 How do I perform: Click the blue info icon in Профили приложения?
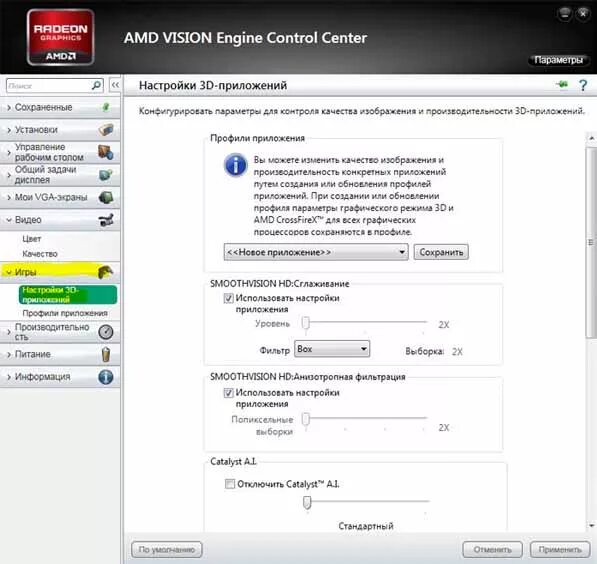tap(235, 165)
